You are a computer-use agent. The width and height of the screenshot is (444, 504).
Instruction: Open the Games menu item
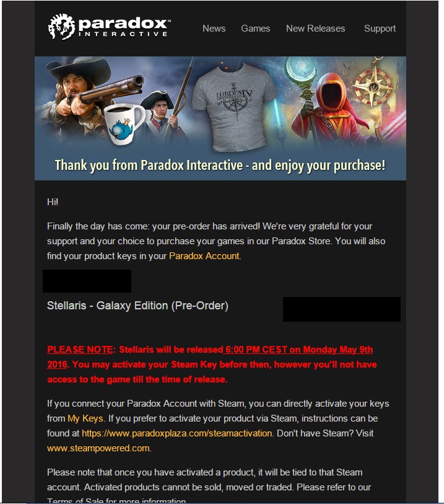[256, 29]
